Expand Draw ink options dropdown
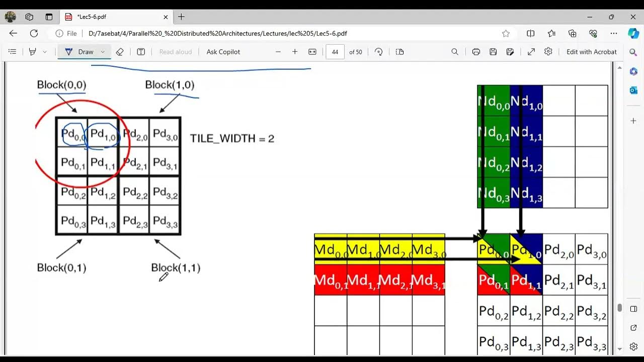Viewport: 644px width, 362px height. pyautogui.click(x=103, y=52)
